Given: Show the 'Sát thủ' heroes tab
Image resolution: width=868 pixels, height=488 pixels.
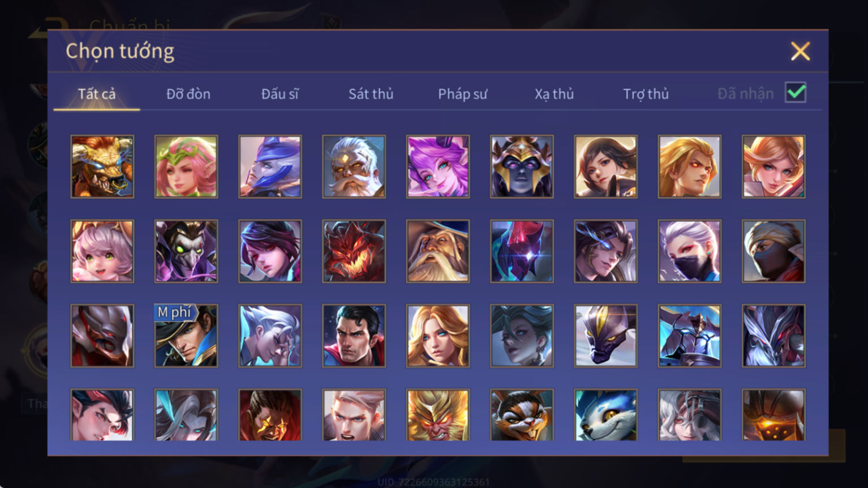Looking at the screenshot, I should 371,94.
